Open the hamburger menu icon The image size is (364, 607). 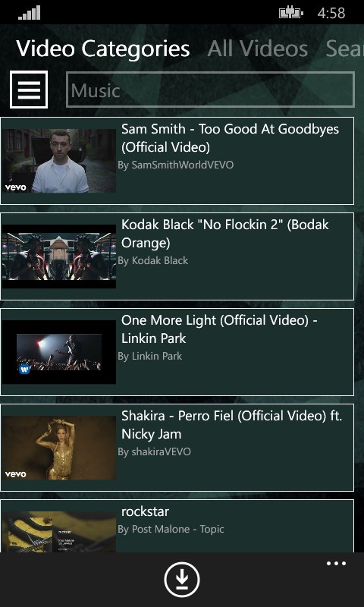[29, 90]
